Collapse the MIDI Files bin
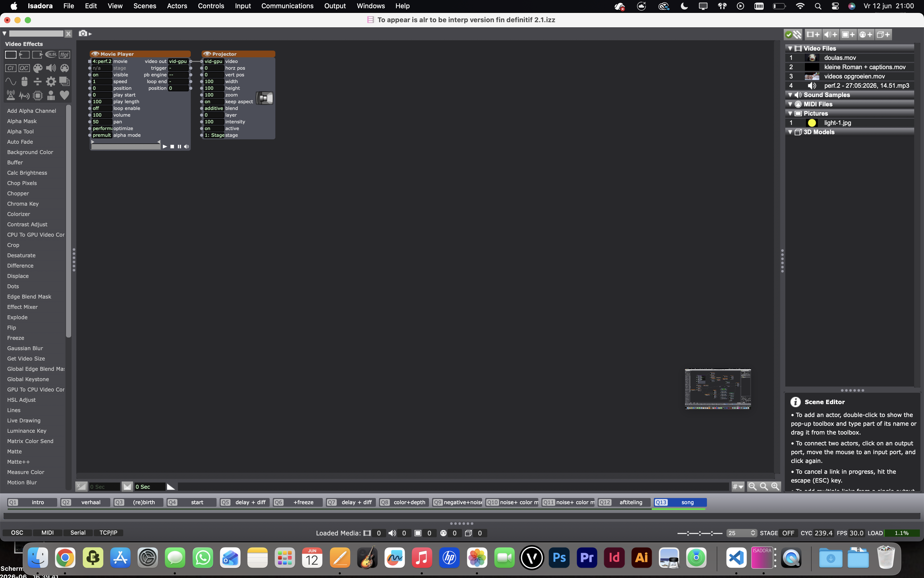 click(x=790, y=104)
